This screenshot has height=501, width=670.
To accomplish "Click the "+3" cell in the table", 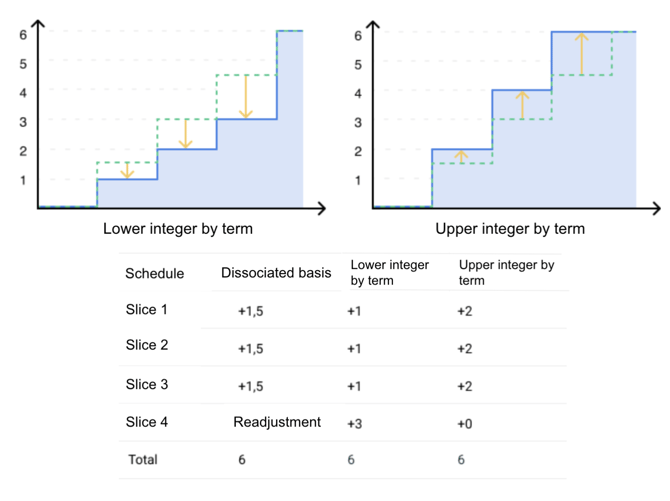I will point(355,423).
